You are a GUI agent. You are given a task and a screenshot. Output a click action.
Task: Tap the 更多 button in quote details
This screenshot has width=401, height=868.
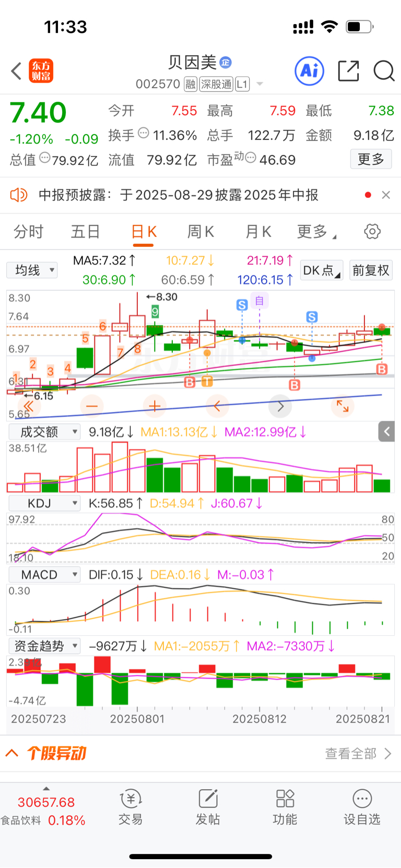click(371, 159)
